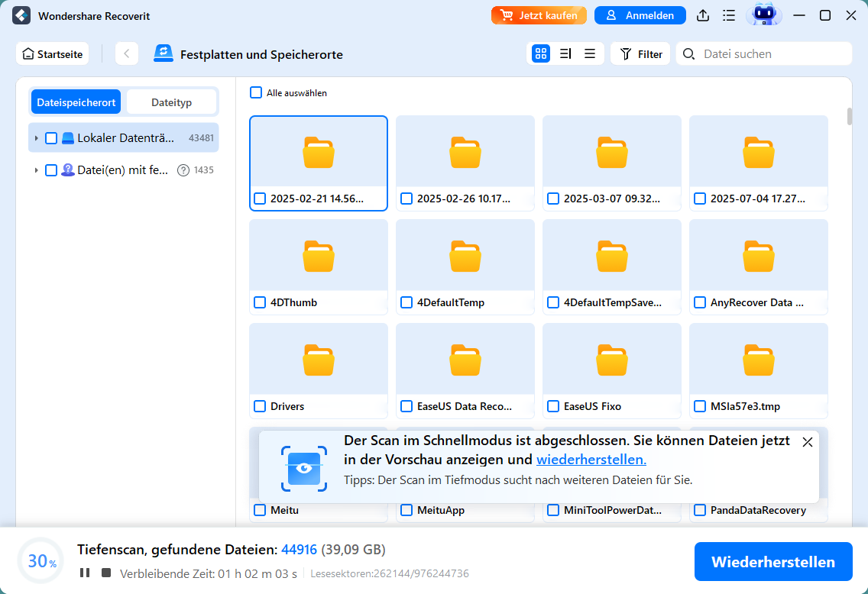
Task: Open the 2025-07-04 17.27 folder icon
Action: point(759,152)
